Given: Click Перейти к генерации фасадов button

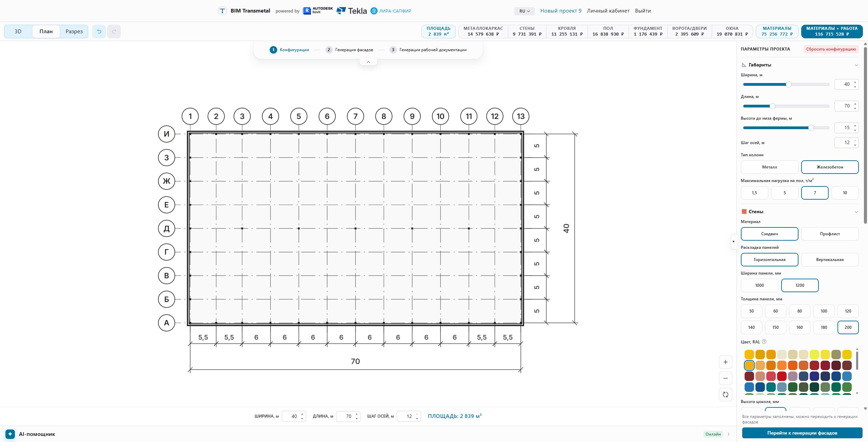Looking at the screenshot, I should 802,433.
